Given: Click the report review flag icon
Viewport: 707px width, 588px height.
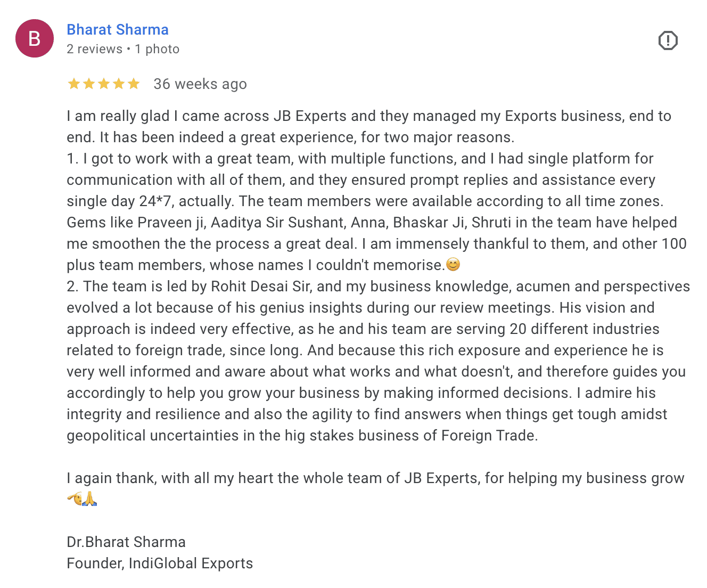Looking at the screenshot, I should pyautogui.click(x=668, y=40).
